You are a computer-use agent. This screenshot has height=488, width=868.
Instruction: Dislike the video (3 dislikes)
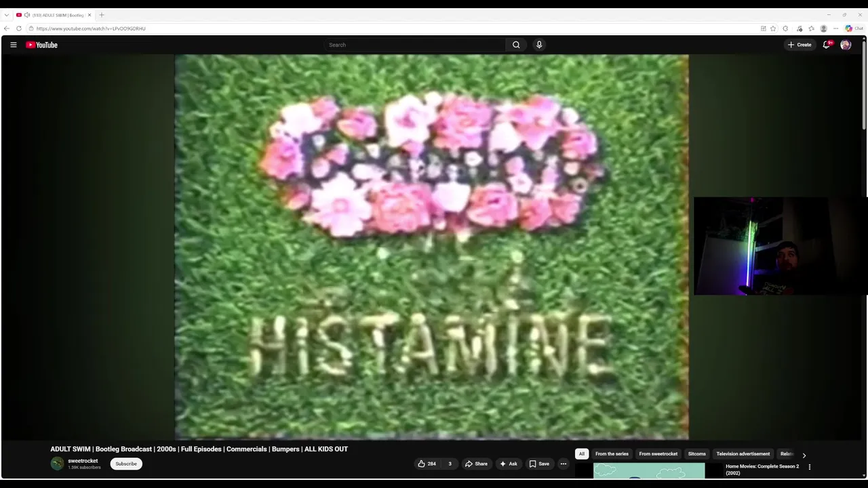coord(450,464)
